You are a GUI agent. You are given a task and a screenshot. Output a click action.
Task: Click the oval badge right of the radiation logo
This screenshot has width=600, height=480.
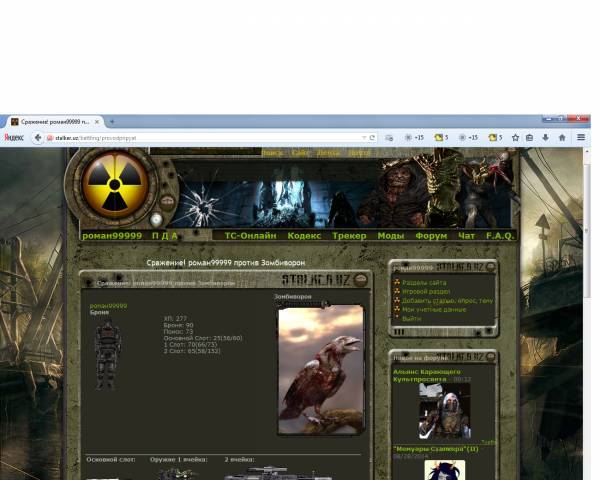coord(167,201)
